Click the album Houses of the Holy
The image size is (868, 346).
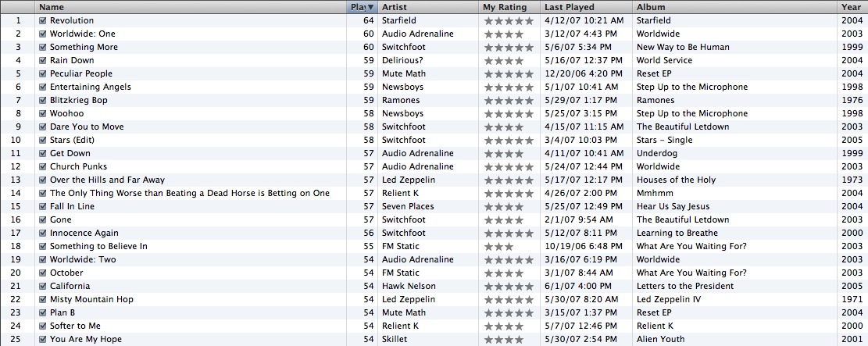(676, 180)
